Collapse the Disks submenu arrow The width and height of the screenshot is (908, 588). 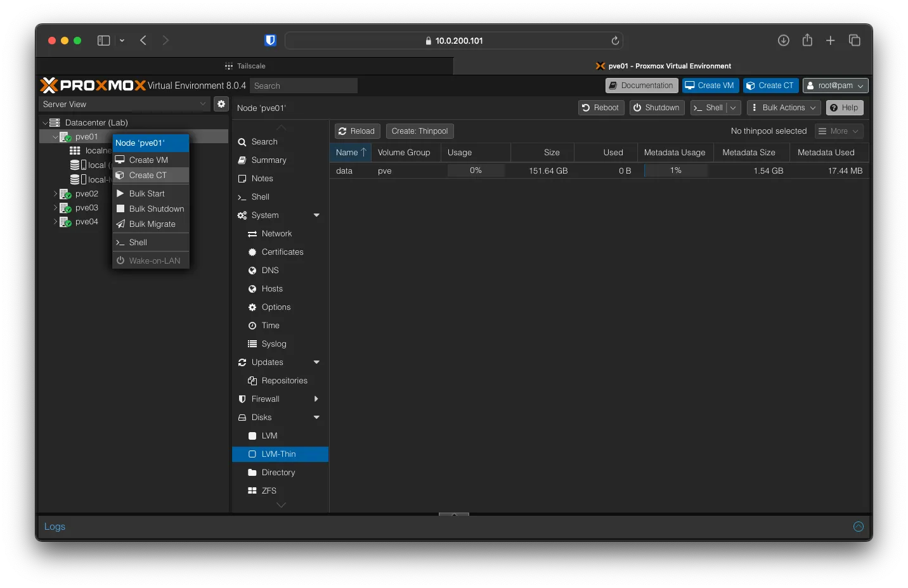(x=316, y=418)
